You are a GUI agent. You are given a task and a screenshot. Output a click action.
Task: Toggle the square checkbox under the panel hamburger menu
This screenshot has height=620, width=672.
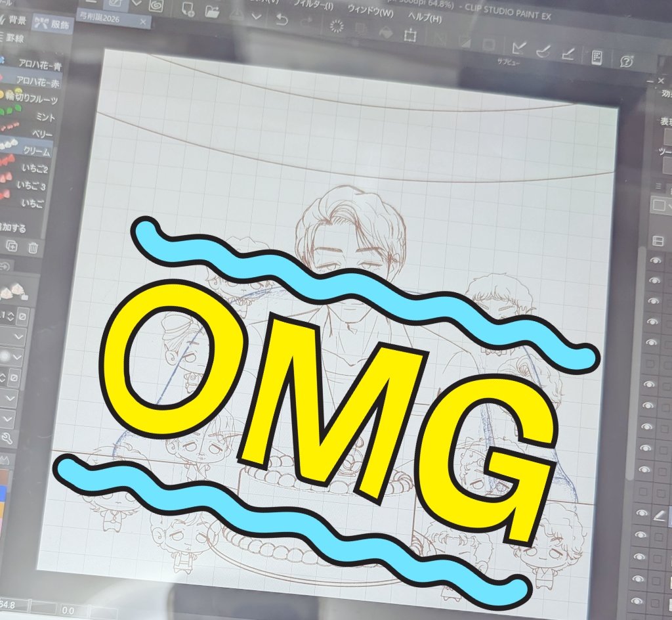[659, 205]
